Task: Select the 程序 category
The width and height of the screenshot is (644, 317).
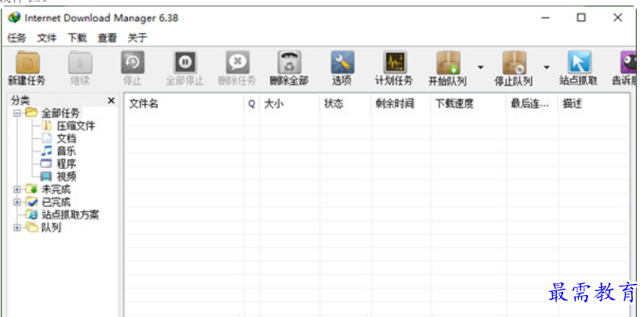Action: click(x=66, y=164)
